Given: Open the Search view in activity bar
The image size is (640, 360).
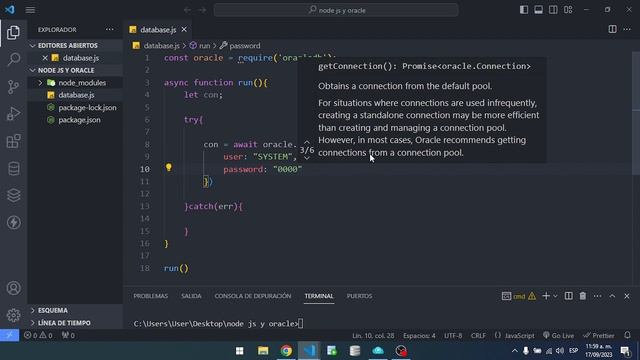Looking at the screenshot, I should [13, 60].
